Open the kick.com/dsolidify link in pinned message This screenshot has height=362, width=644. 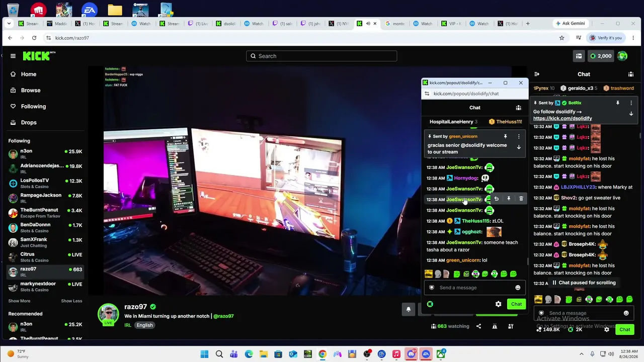pyautogui.click(x=562, y=119)
